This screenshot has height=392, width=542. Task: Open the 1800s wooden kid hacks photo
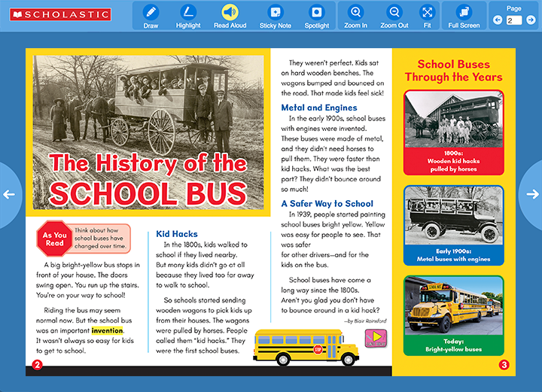(x=453, y=119)
